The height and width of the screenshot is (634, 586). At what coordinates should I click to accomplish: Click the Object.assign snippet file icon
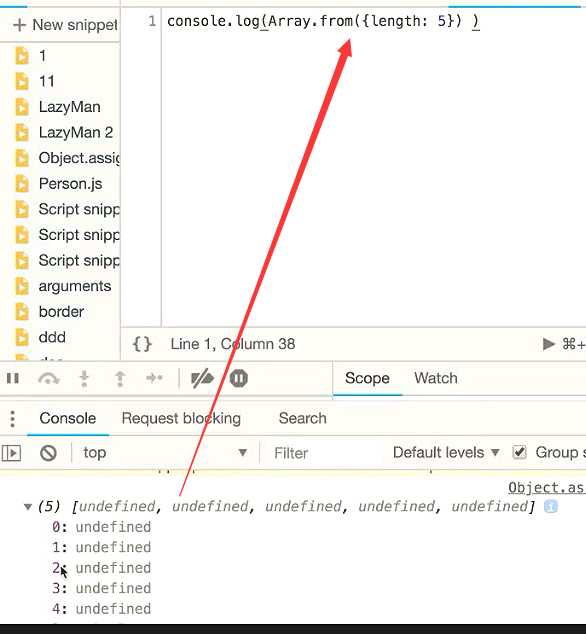coord(22,158)
